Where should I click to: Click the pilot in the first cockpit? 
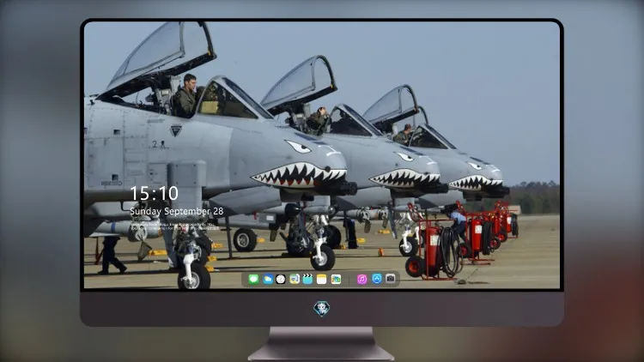[x=185, y=95]
